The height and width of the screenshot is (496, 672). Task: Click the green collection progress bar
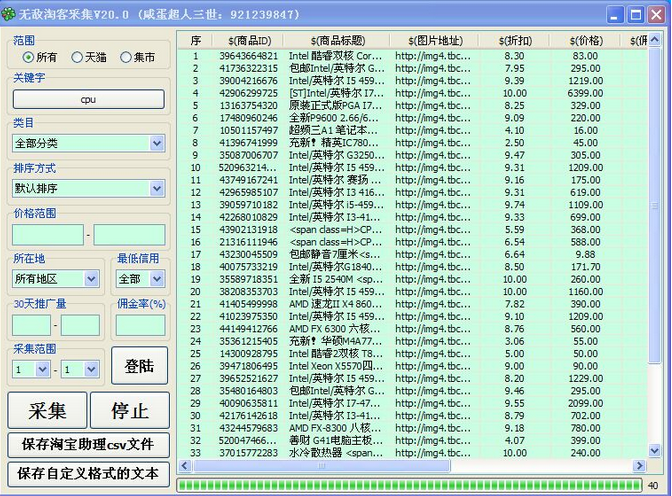[x=409, y=485]
